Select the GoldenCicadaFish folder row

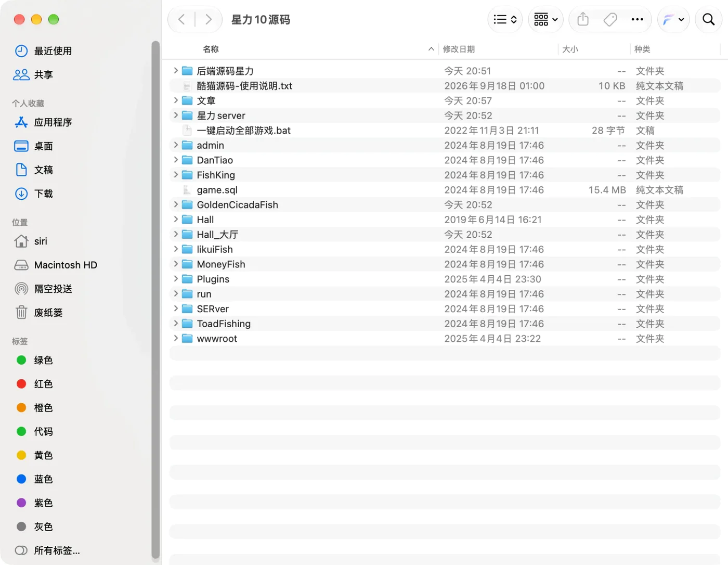point(445,205)
